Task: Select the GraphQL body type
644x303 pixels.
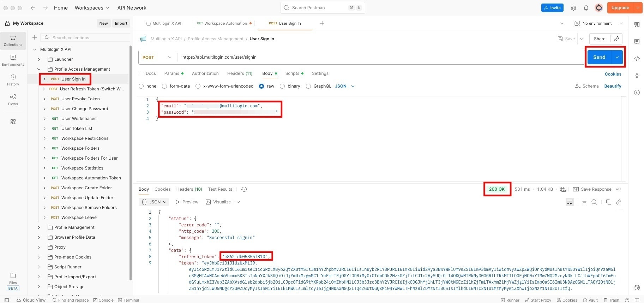Action: click(308, 86)
